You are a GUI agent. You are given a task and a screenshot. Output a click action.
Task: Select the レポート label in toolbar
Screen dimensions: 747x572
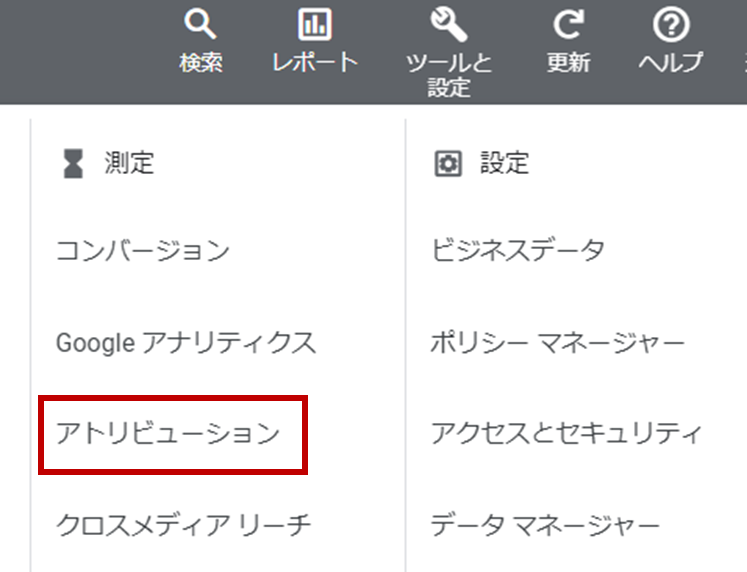[315, 62]
